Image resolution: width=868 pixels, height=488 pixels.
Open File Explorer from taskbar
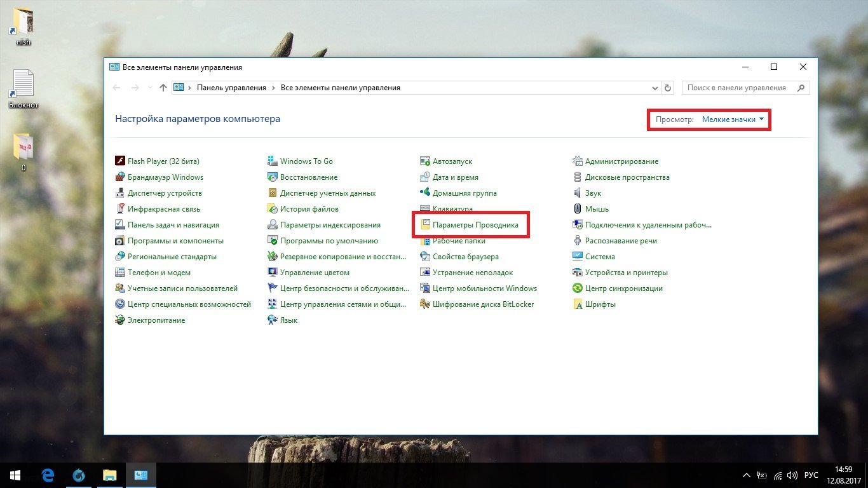tap(110, 475)
